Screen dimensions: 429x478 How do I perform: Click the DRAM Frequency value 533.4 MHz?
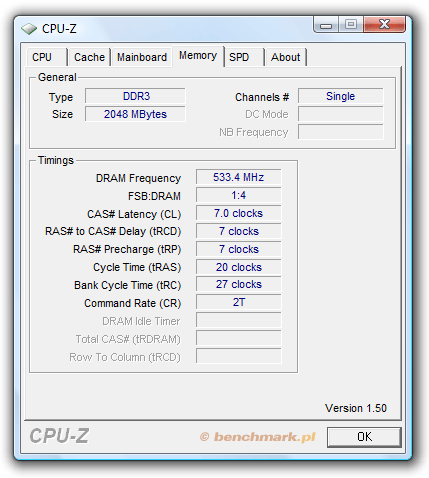(x=239, y=177)
